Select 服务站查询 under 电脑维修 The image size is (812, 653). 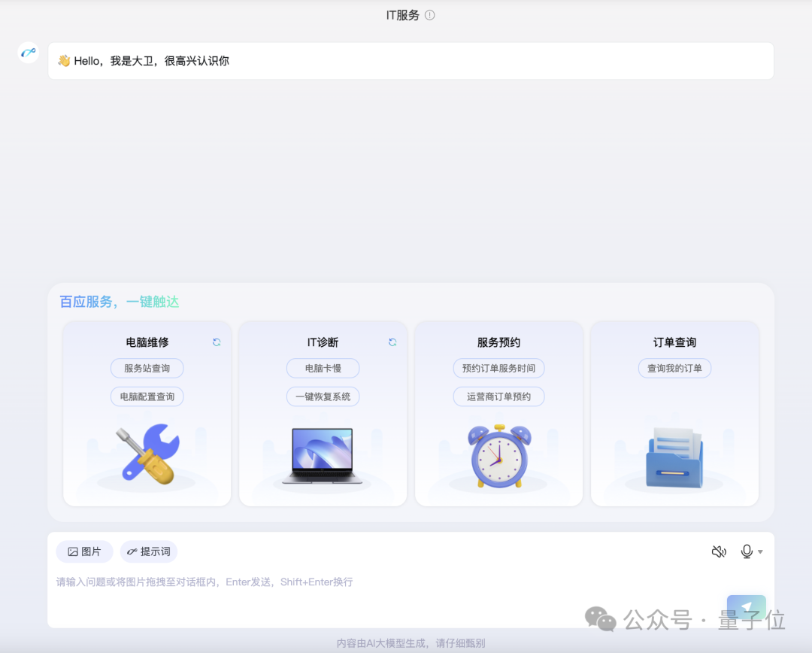click(147, 368)
